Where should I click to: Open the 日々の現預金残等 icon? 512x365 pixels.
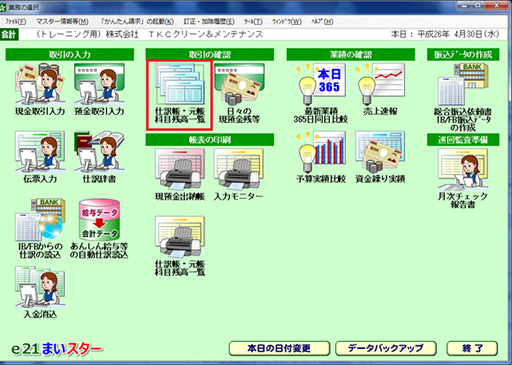[239, 93]
